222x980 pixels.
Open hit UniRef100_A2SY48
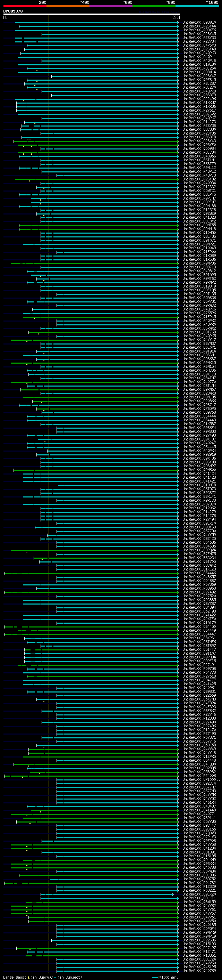tap(199, 49)
